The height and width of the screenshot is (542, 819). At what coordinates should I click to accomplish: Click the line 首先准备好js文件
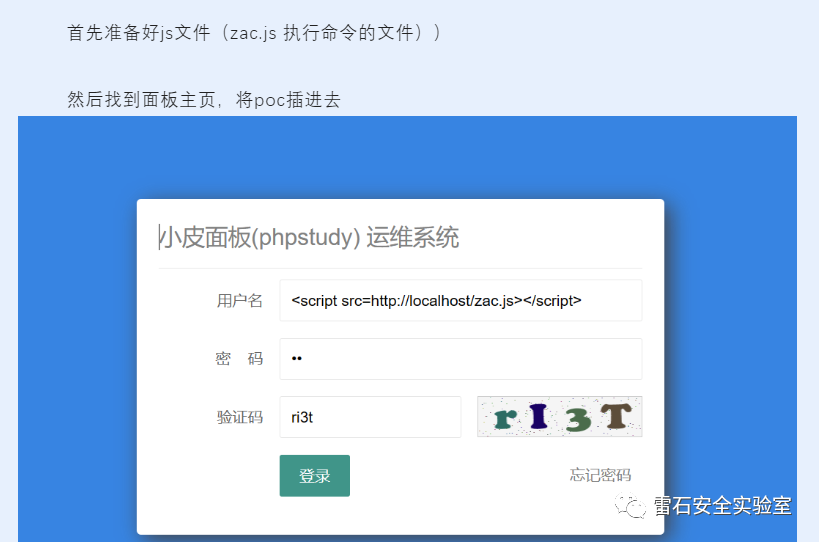click(x=254, y=33)
